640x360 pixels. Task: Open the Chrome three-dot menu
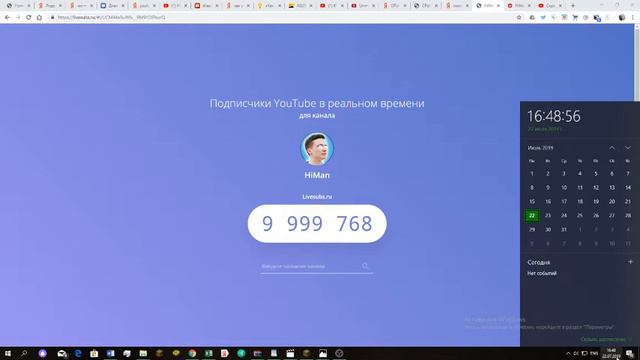[x=633, y=18]
